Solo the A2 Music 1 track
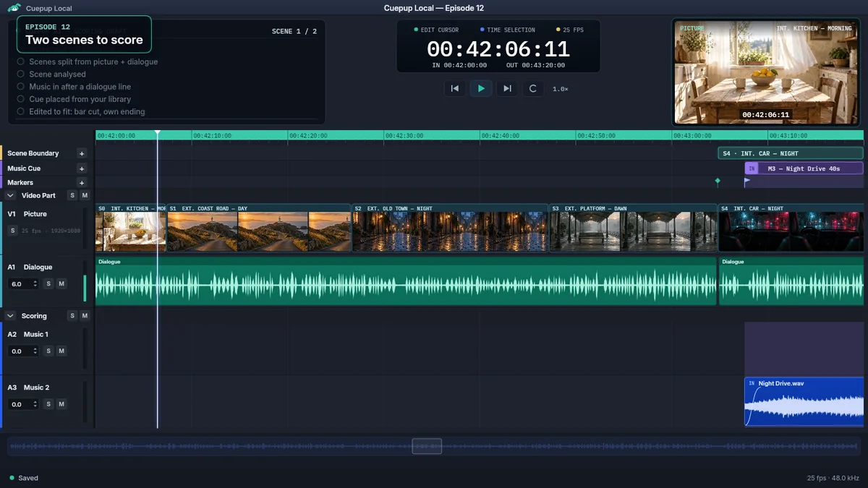The height and width of the screenshot is (488, 868). 49,351
